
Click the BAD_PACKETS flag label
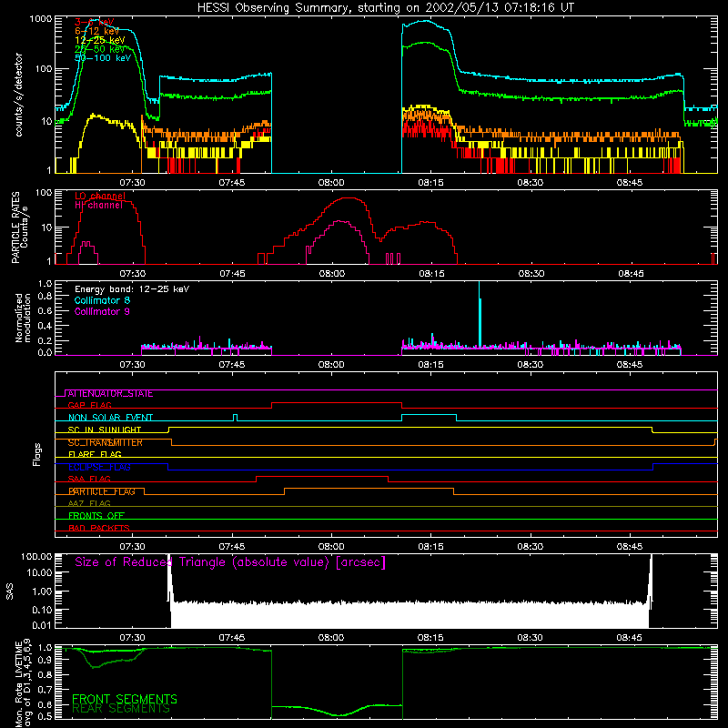click(x=99, y=528)
